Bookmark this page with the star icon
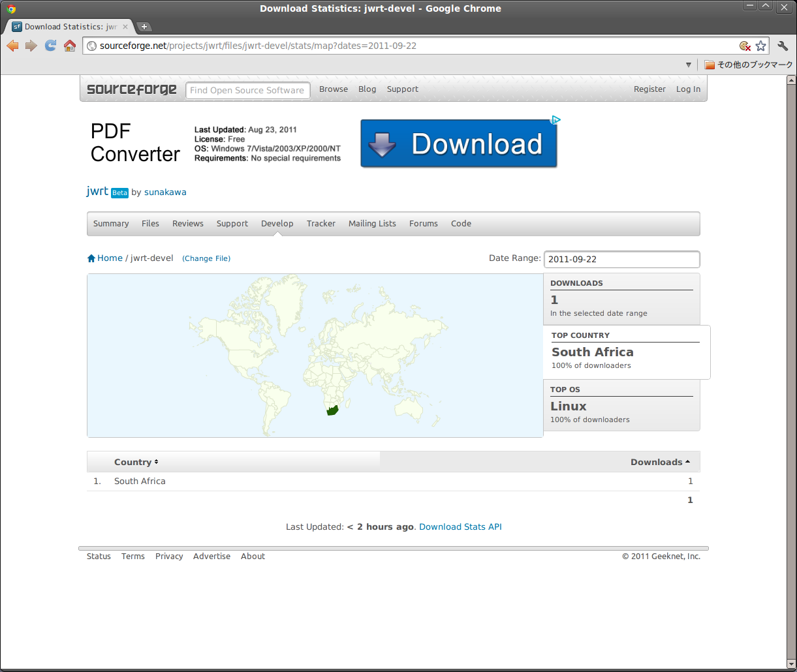The image size is (797, 672). pos(761,46)
